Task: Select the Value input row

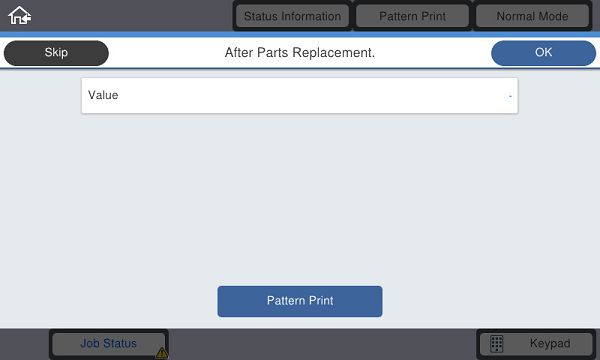Action: click(x=300, y=96)
